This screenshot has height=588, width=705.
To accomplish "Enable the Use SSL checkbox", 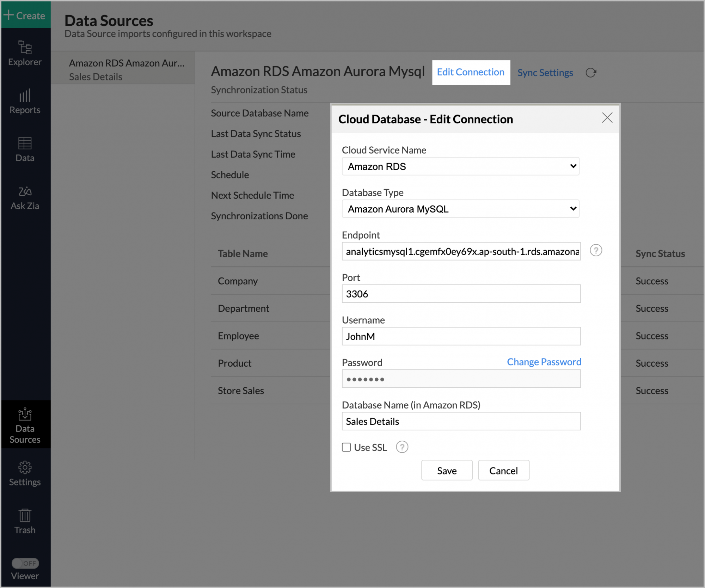I will click(x=346, y=447).
